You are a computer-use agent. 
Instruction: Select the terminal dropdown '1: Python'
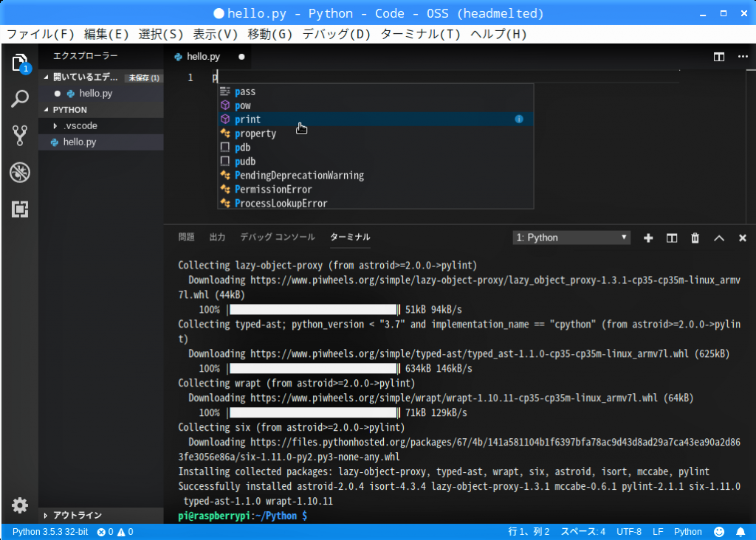[571, 238]
